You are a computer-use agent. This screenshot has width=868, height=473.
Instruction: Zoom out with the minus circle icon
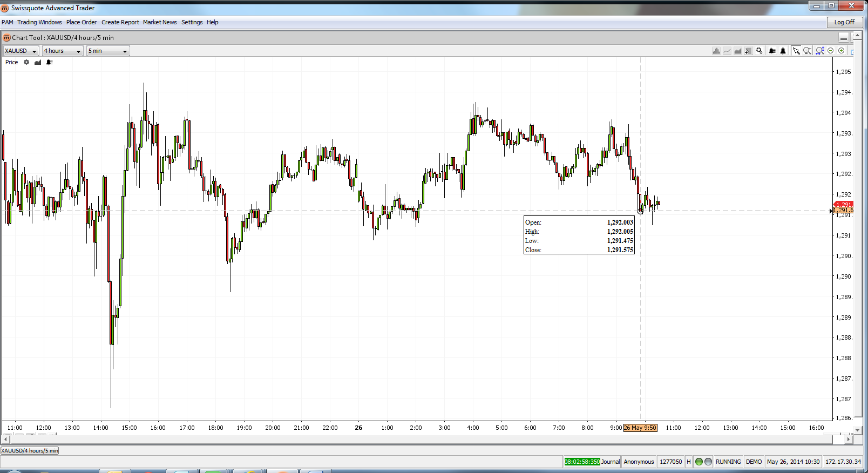(x=831, y=51)
